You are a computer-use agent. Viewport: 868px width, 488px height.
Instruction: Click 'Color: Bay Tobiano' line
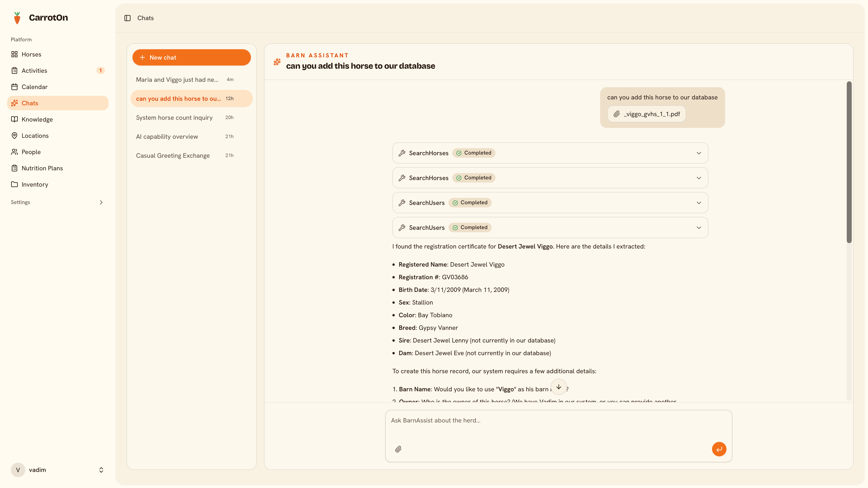(x=425, y=315)
